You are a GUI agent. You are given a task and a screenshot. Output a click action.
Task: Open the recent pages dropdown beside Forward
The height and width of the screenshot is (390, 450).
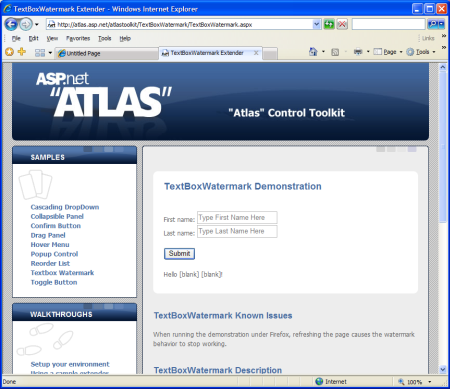click(x=37, y=24)
